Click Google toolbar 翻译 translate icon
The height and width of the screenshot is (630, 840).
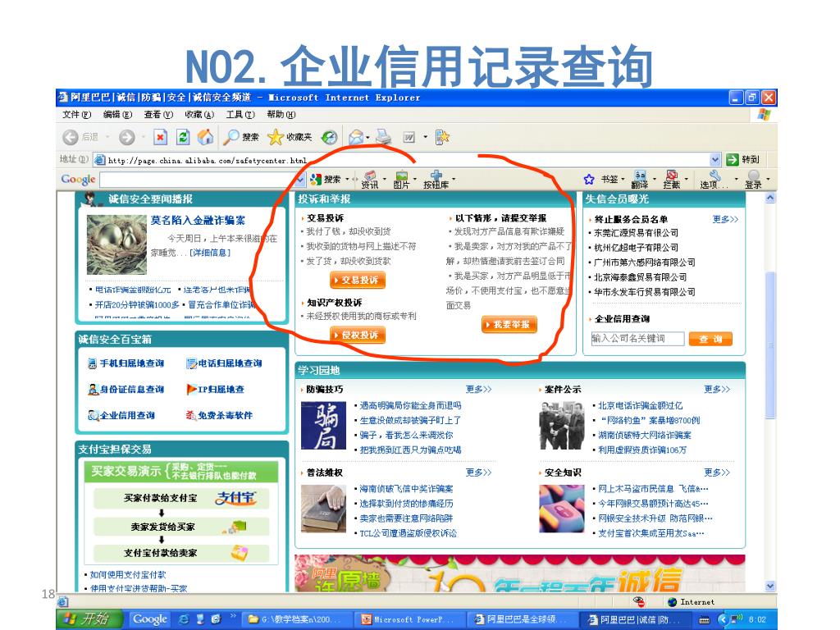(x=640, y=180)
